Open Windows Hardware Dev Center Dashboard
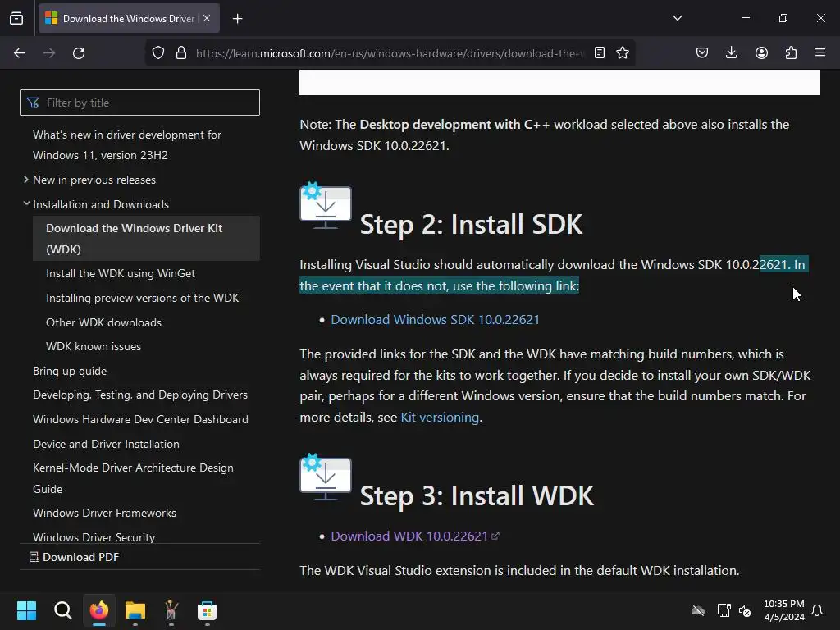This screenshot has width=840, height=630. click(x=140, y=419)
